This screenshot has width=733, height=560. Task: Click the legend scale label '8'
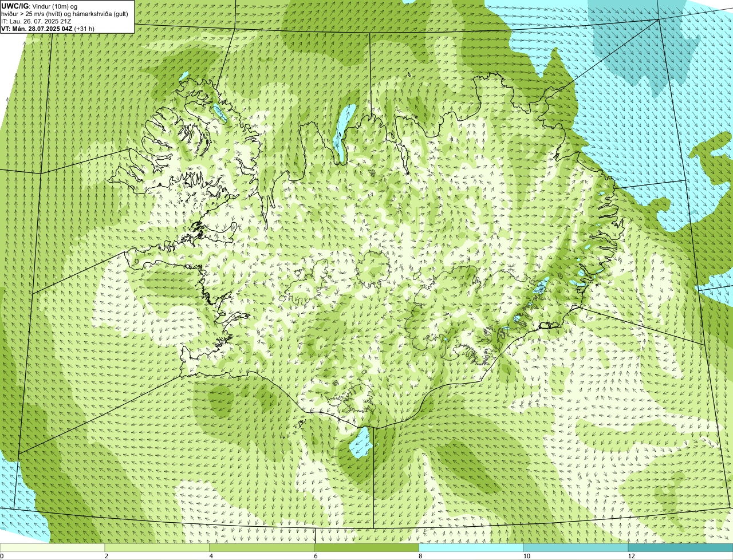420,556
